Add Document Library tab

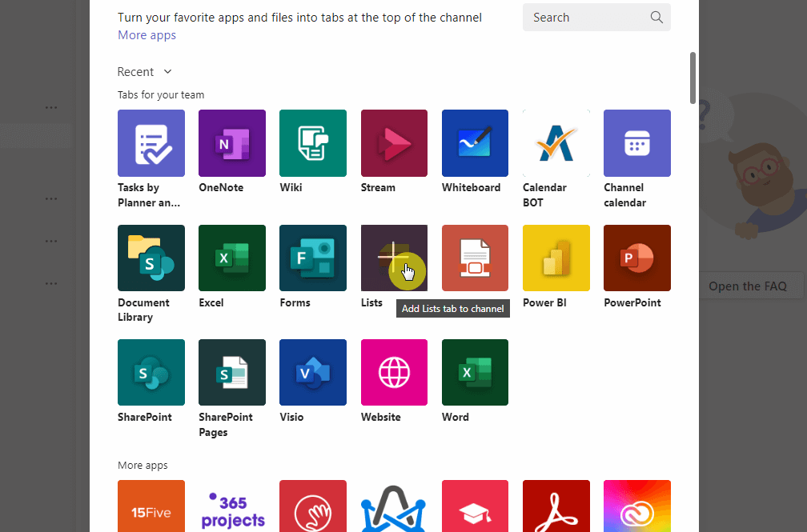tap(151, 258)
